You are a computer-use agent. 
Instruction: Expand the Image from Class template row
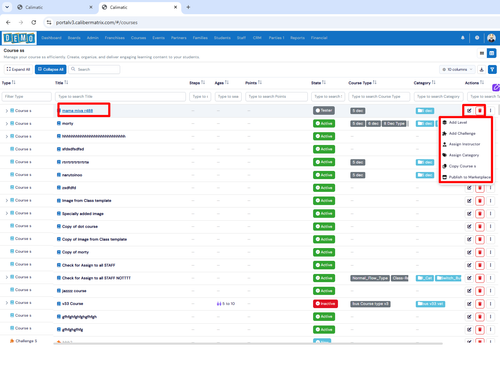click(x=7, y=200)
